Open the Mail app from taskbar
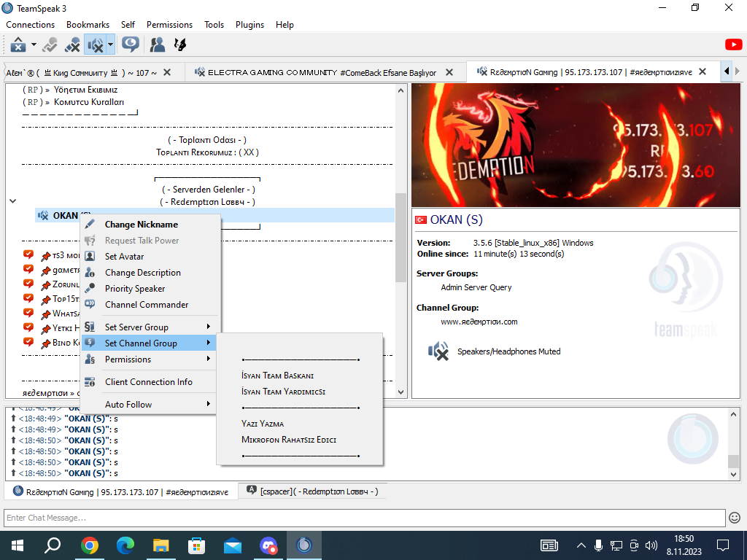Viewport: 747px width, 560px height. 233,545
